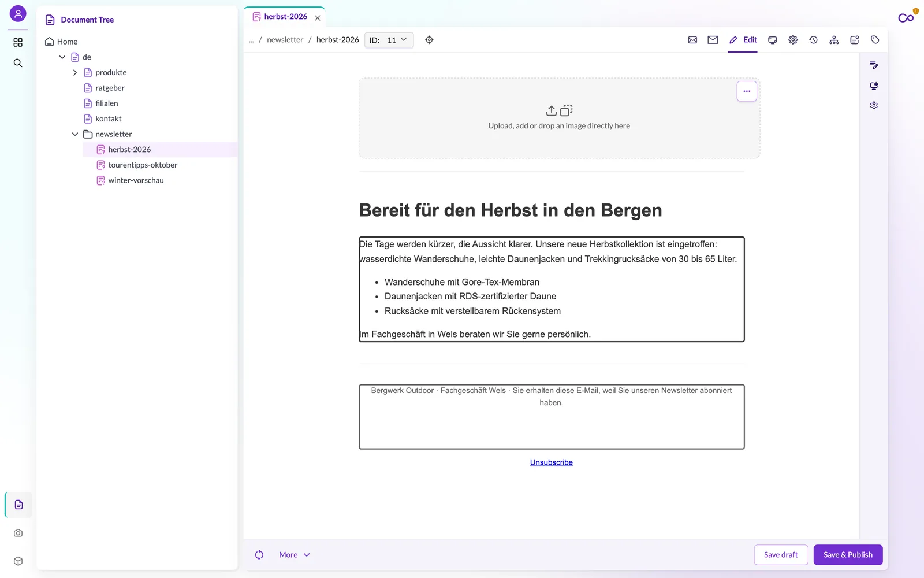This screenshot has width=924, height=578.
Task: Click Save & Publish button
Action: point(848,555)
